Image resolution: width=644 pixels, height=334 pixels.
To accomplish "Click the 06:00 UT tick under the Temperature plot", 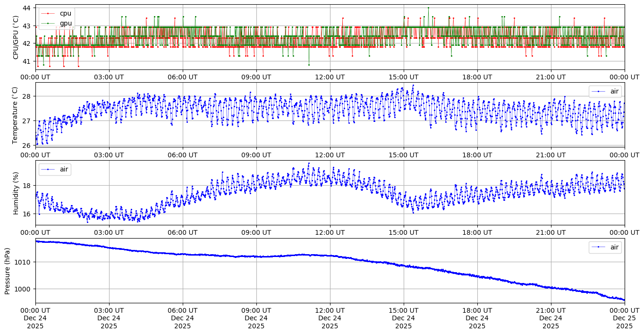I will pyautogui.click(x=183, y=154).
